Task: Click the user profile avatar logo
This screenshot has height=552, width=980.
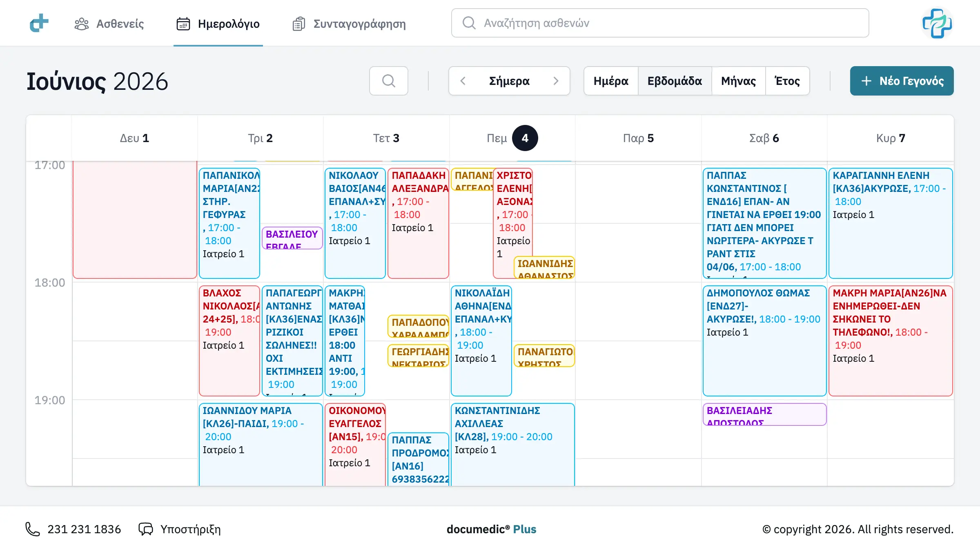Action: [937, 23]
